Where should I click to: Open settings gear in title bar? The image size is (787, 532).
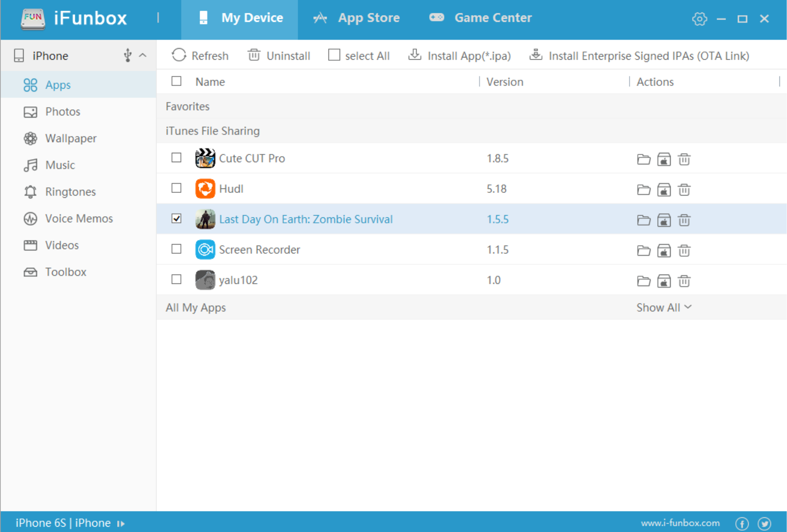click(699, 19)
